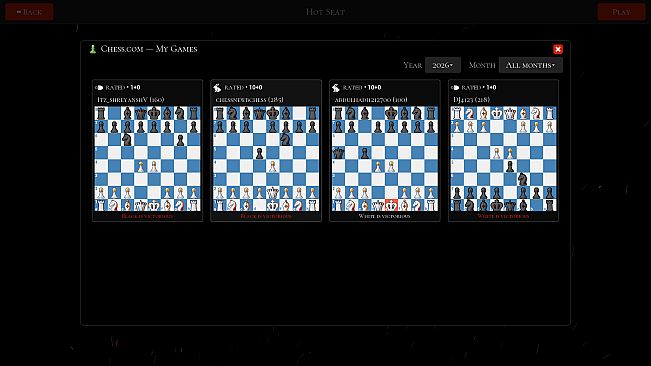Click the green pawn icon beside Chess.com title
This screenshot has height=366, width=651.
[x=93, y=49]
